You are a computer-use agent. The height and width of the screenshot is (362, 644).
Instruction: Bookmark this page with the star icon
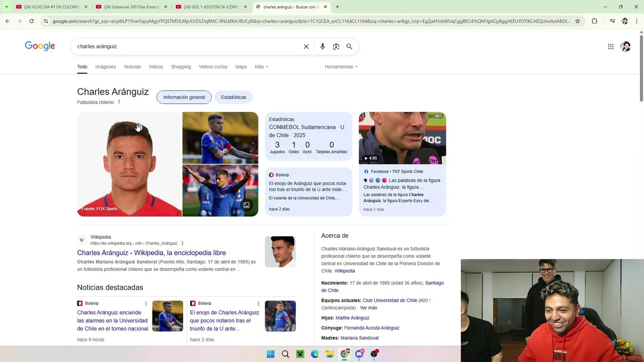pos(578,21)
